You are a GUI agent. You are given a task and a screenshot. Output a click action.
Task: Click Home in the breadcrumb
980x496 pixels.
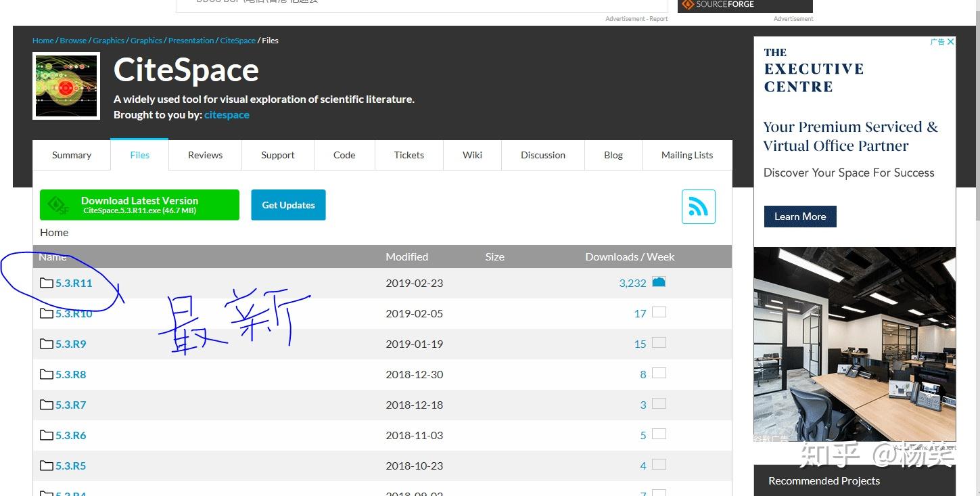pos(43,41)
